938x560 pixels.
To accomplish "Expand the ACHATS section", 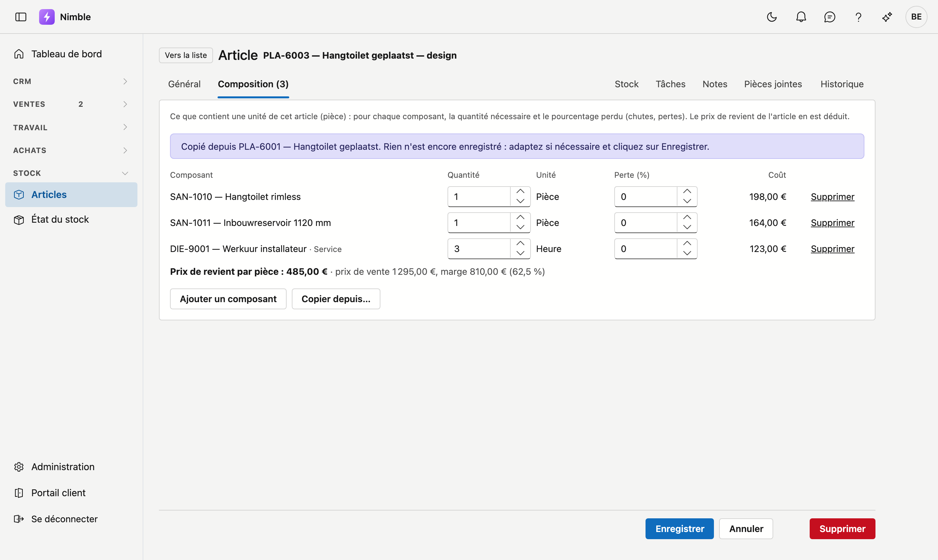I will pyautogui.click(x=71, y=150).
